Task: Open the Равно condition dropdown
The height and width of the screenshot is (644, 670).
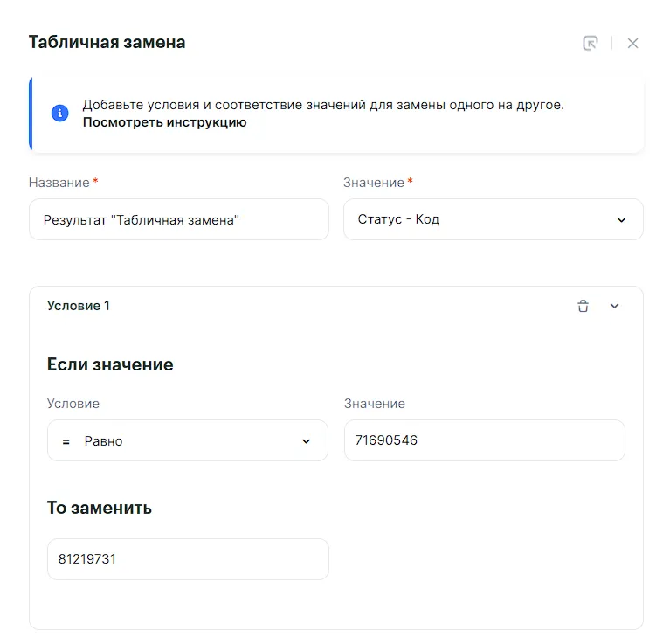Action: [187, 440]
